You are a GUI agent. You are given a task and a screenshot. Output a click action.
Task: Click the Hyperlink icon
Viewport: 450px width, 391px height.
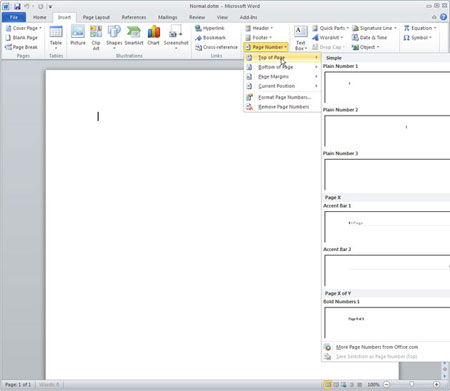198,28
